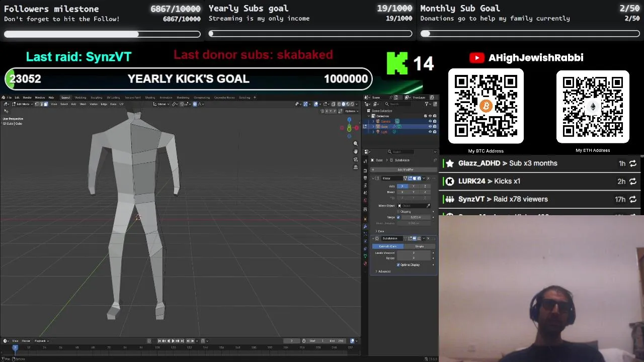
Task: Switch to the Sculpting workspace tab
Action: coord(97,98)
